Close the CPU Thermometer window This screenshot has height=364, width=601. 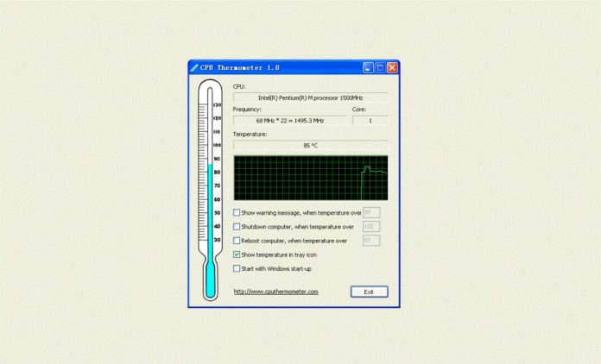392,68
